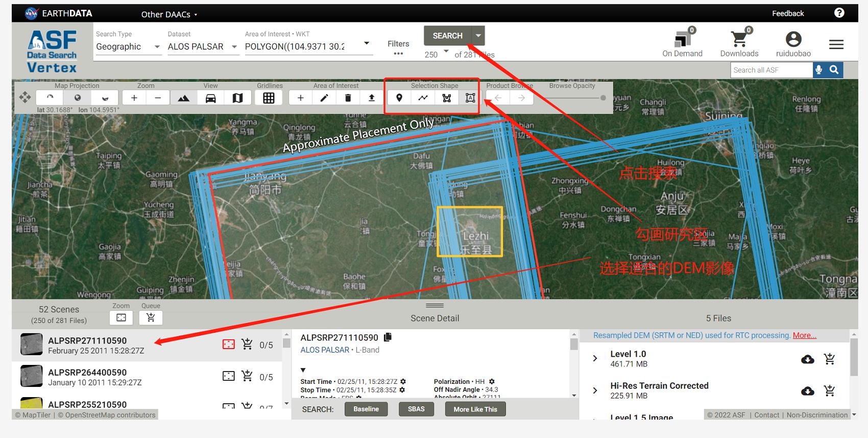The height and width of the screenshot is (438, 868).
Task: Open the Dataset dropdown showing ALOS PALSAR
Action: [202, 47]
